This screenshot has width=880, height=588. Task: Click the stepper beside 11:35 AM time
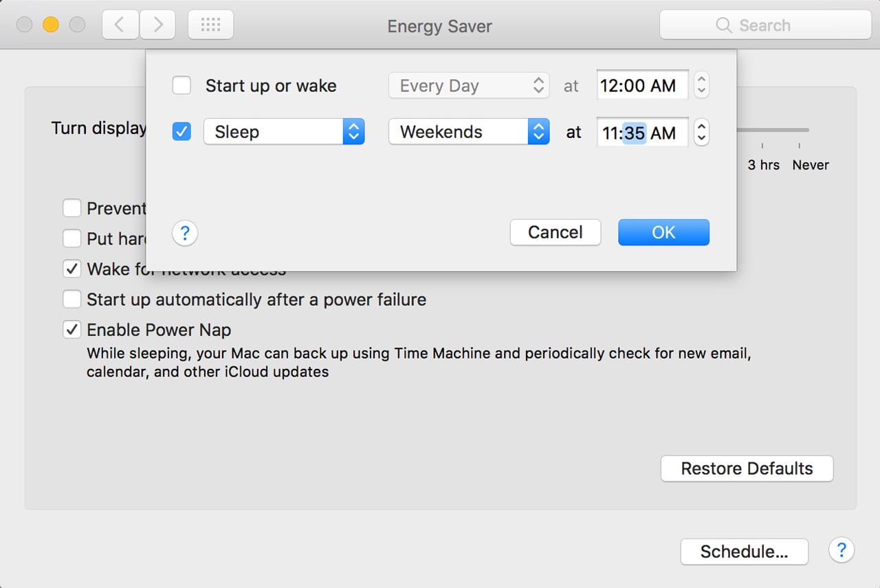[701, 132]
